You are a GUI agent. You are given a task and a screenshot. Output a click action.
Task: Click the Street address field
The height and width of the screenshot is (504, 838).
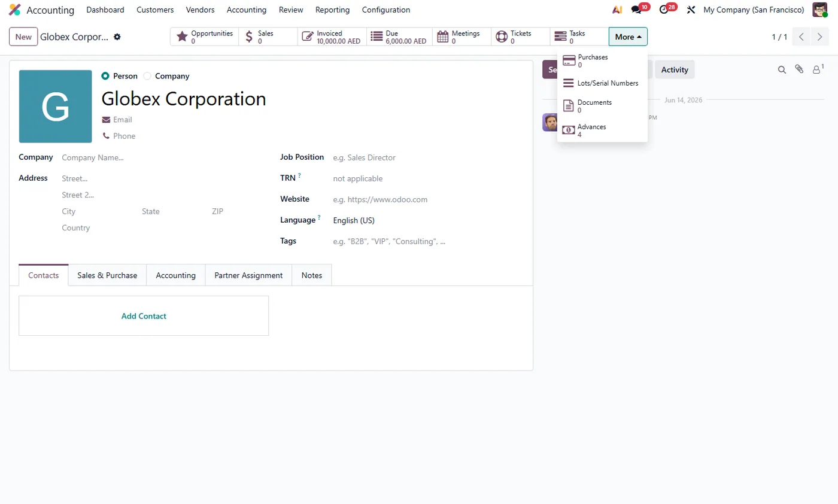point(163,178)
